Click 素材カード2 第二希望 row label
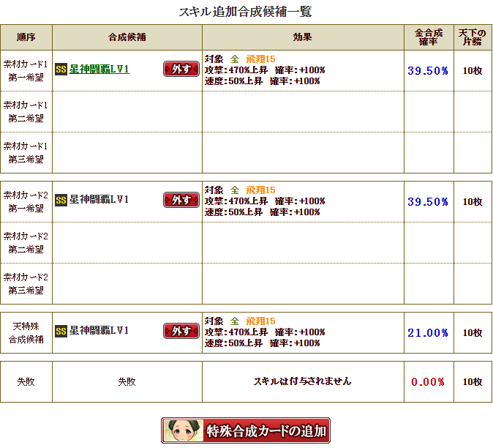The height and width of the screenshot is (448, 493). (26, 242)
